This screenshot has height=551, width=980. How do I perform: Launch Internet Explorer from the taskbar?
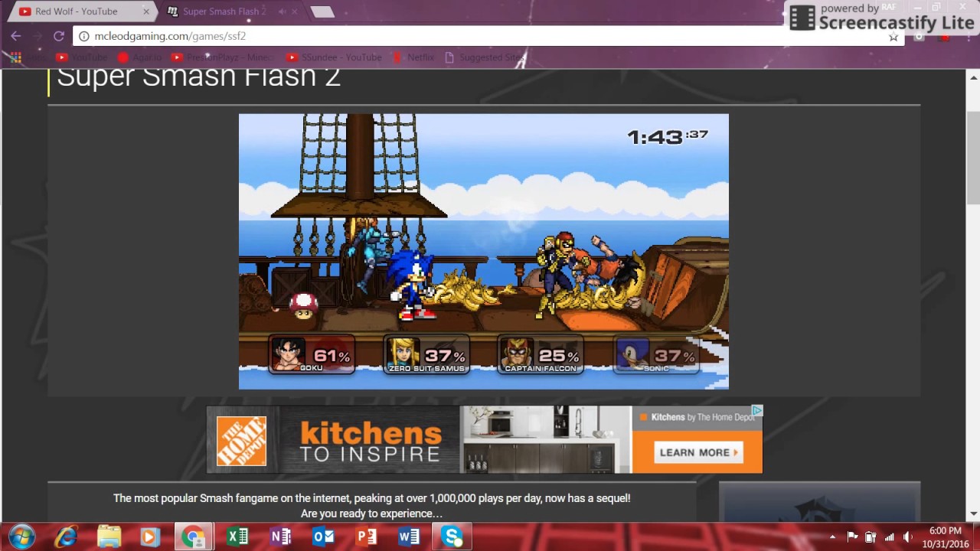click(x=65, y=536)
